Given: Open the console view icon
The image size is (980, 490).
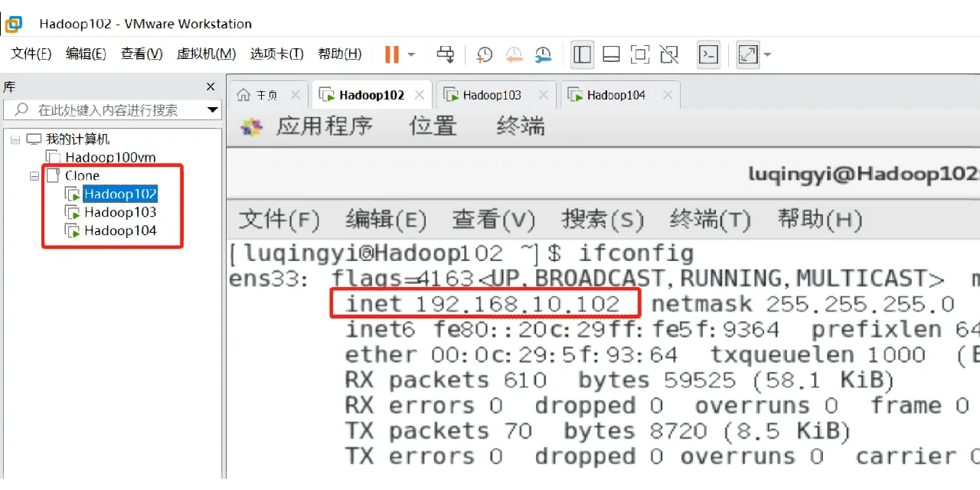Looking at the screenshot, I should (709, 54).
